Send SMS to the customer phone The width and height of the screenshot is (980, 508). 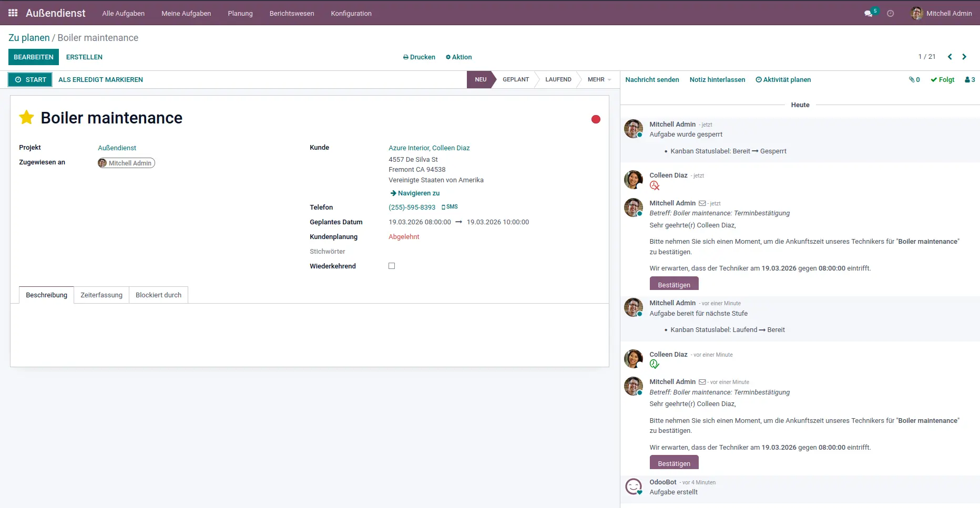tap(450, 207)
